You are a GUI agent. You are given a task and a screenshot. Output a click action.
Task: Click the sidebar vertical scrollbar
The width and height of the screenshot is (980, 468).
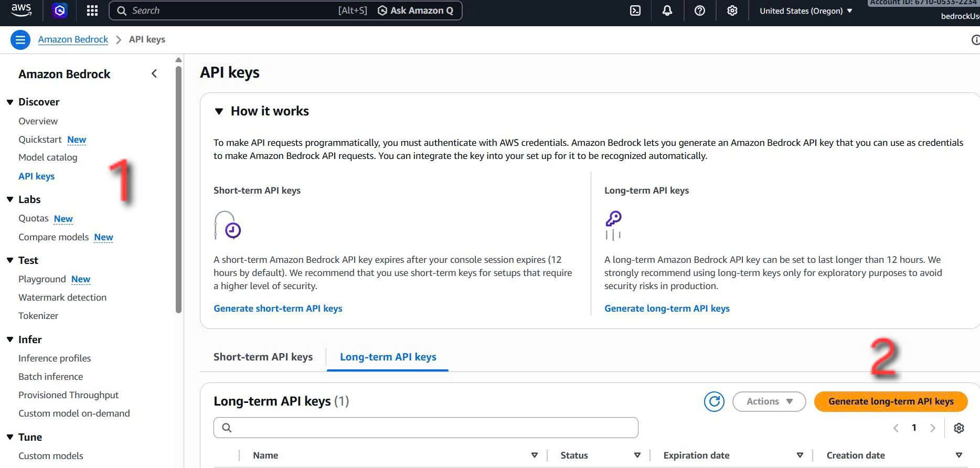178,189
